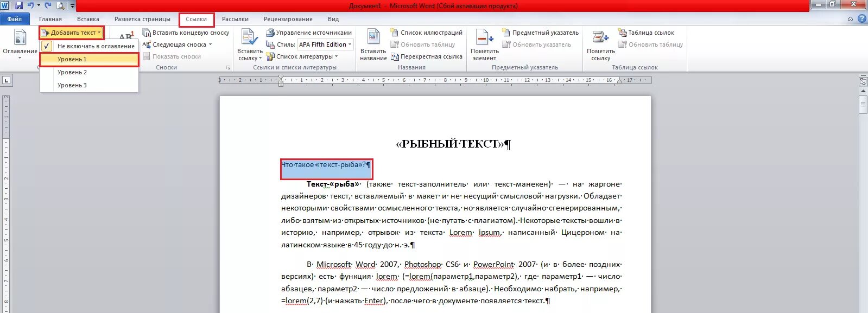Toggle Не включать в оглавление checkmark
This screenshot has width=868, height=313.
pos(47,46)
